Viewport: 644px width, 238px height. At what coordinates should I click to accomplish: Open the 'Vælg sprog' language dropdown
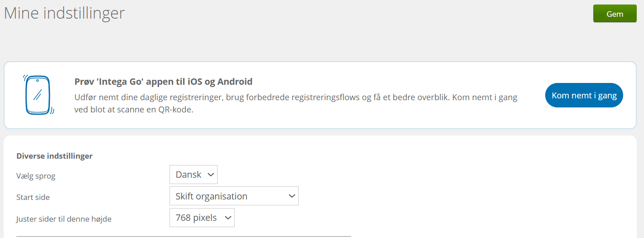[x=194, y=175]
